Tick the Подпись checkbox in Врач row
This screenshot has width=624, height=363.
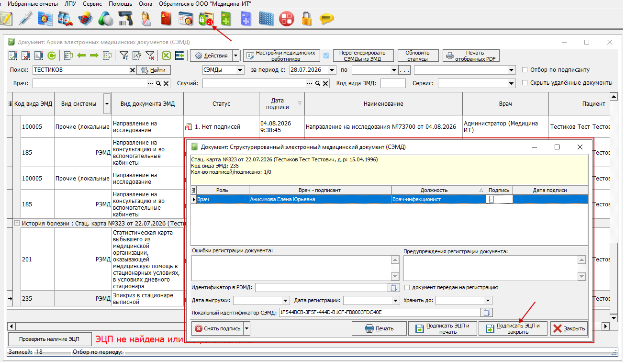point(491,199)
